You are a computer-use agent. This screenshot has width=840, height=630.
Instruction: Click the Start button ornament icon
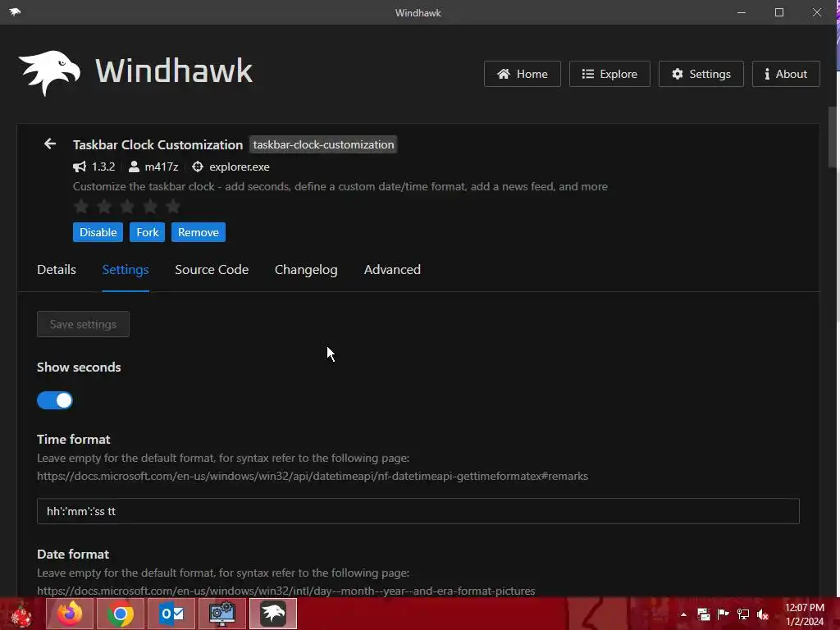pos(21,614)
